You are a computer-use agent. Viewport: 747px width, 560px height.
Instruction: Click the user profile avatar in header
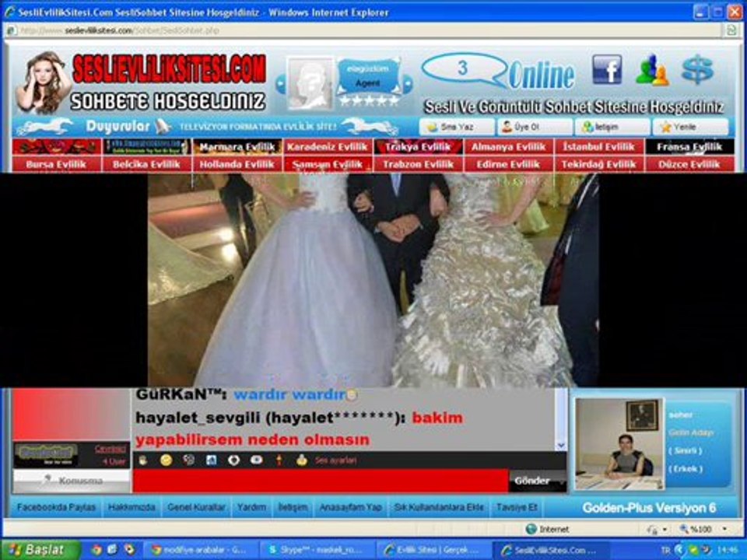click(x=310, y=84)
